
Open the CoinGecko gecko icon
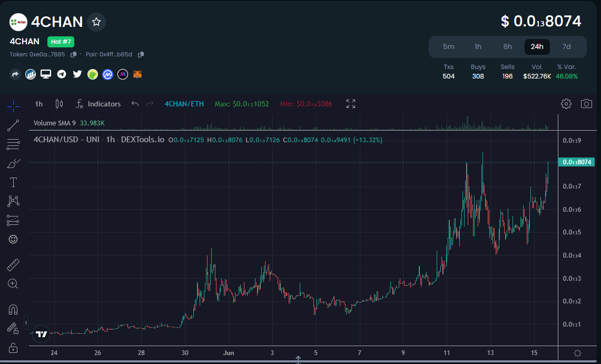click(x=93, y=74)
